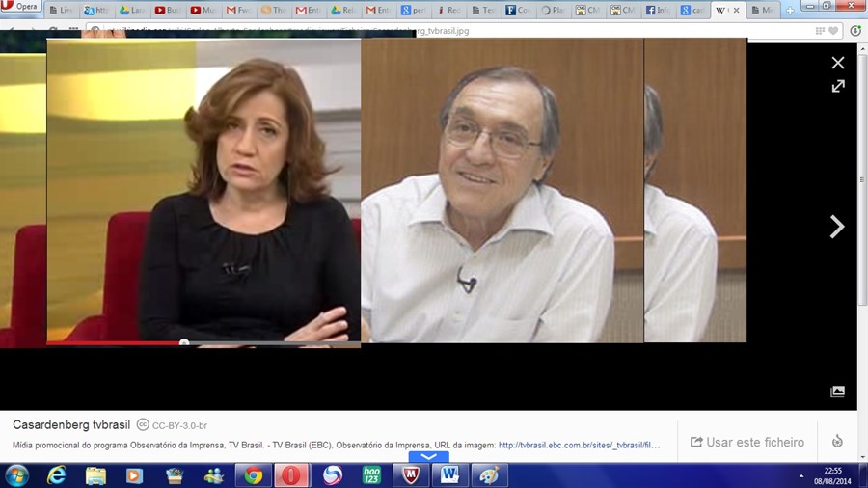Open Microsoft Word from the taskbar

coord(449,475)
